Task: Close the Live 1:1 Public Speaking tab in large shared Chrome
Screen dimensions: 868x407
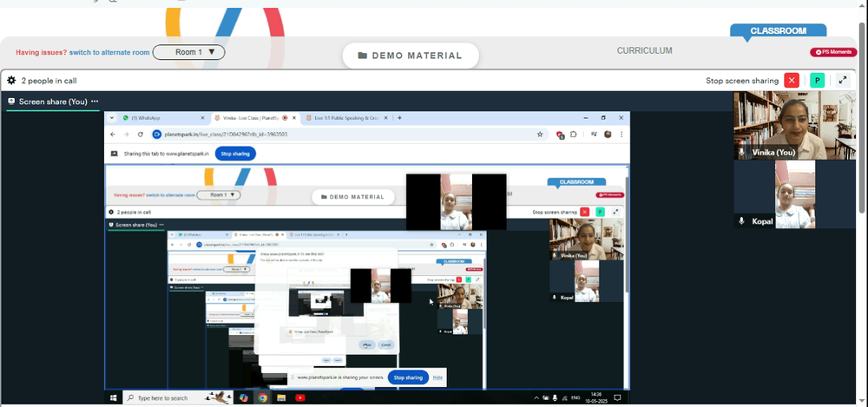Action: [386, 118]
